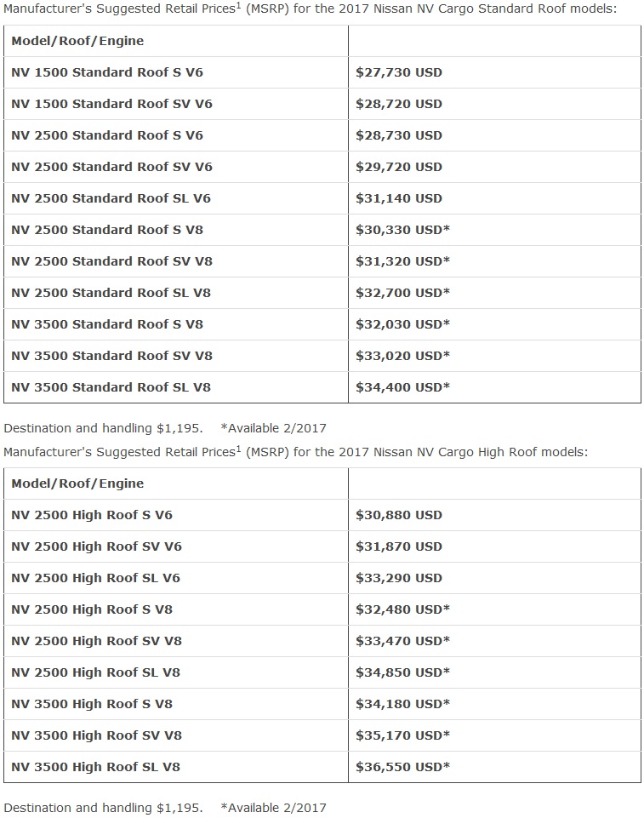Click the NV 2500 High Roof SL V6 cell
Viewport: 644px width, 818px height.
(x=95, y=578)
